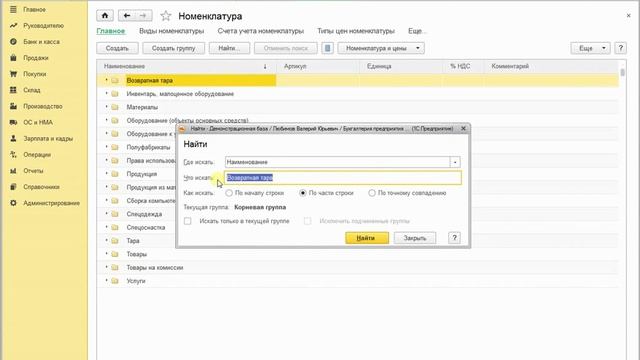
Task: Click the sort arrow in the Наименование column header
Action: point(265,66)
